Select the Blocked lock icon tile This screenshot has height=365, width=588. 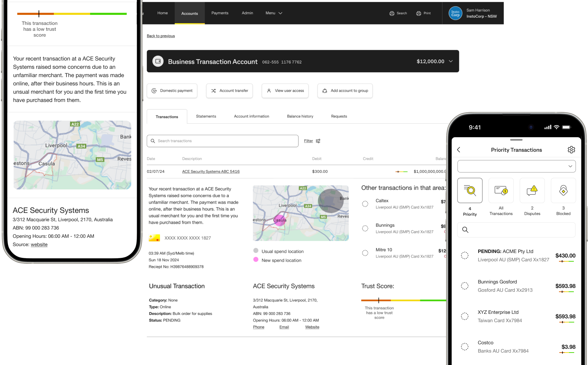click(563, 190)
